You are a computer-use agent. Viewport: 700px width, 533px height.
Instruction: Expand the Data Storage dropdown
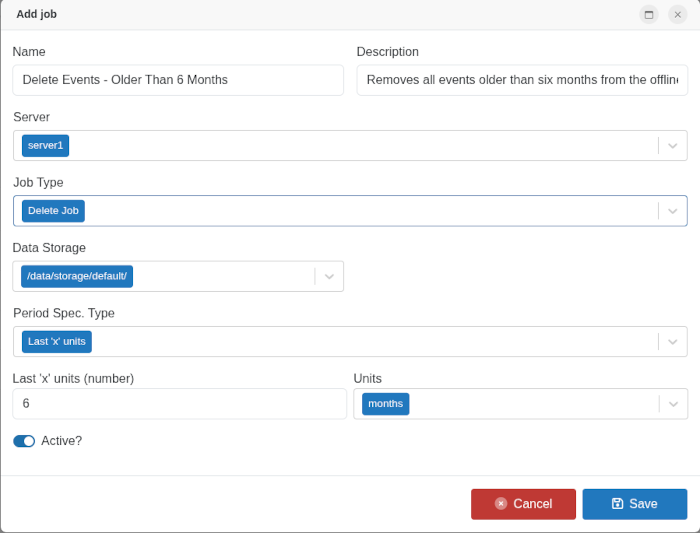coord(329,276)
